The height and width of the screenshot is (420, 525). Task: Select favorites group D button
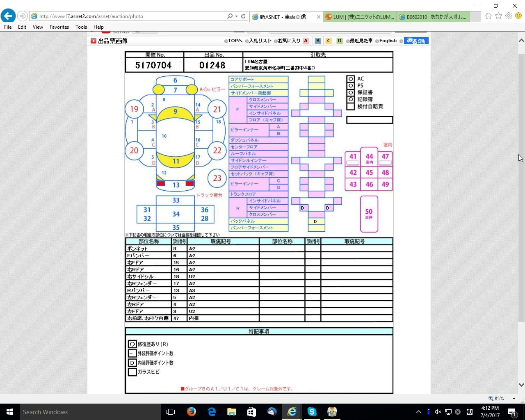pyautogui.click(x=339, y=41)
